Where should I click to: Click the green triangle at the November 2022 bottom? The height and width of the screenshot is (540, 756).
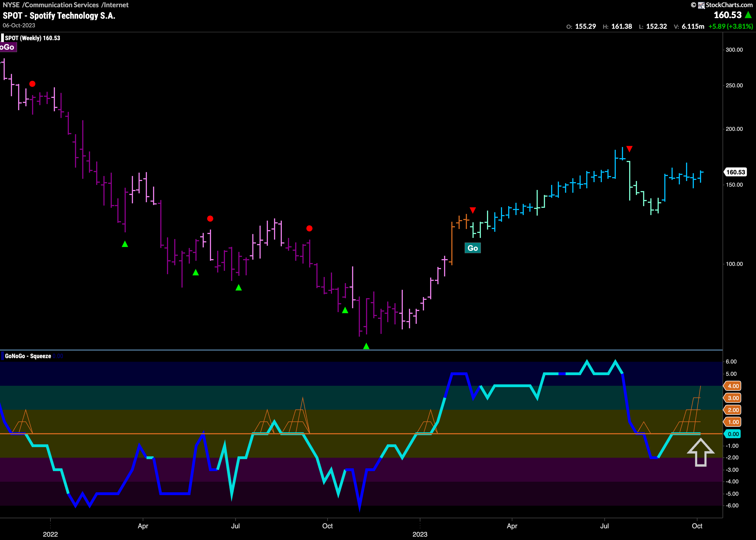coord(366,346)
